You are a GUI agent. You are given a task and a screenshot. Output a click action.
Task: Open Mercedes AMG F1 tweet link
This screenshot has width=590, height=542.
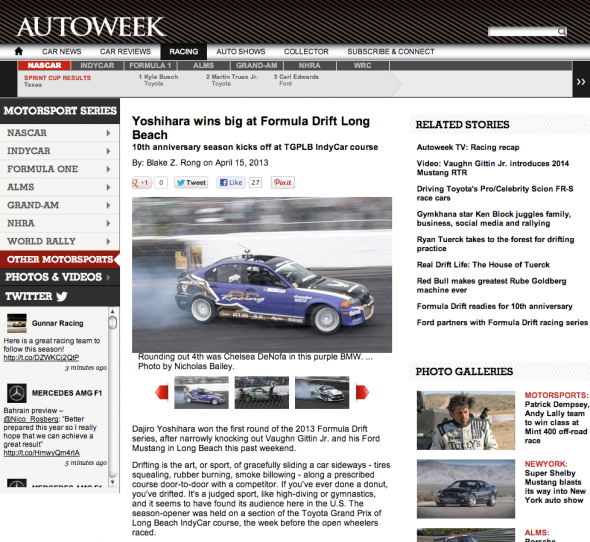coord(41,453)
